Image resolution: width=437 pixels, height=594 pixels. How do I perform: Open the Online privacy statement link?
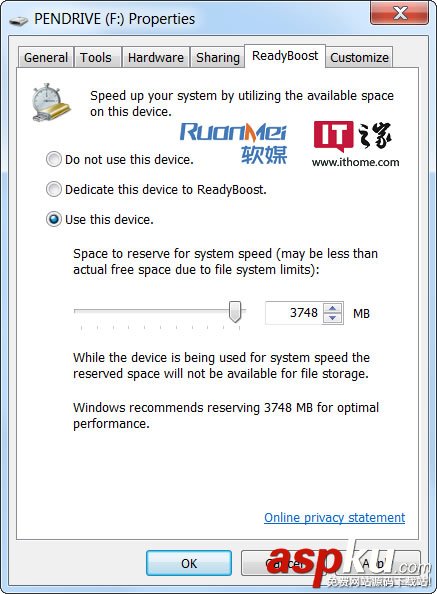pyautogui.click(x=334, y=517)
